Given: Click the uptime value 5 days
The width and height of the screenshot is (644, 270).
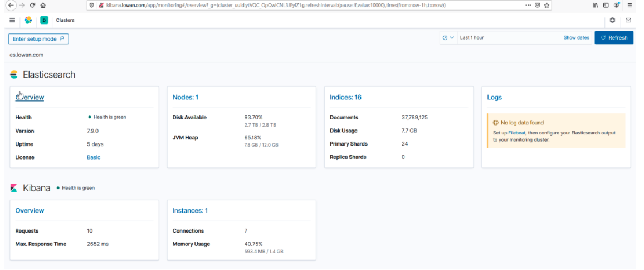Looking at the screenshot, I should [x=95, y=144].
